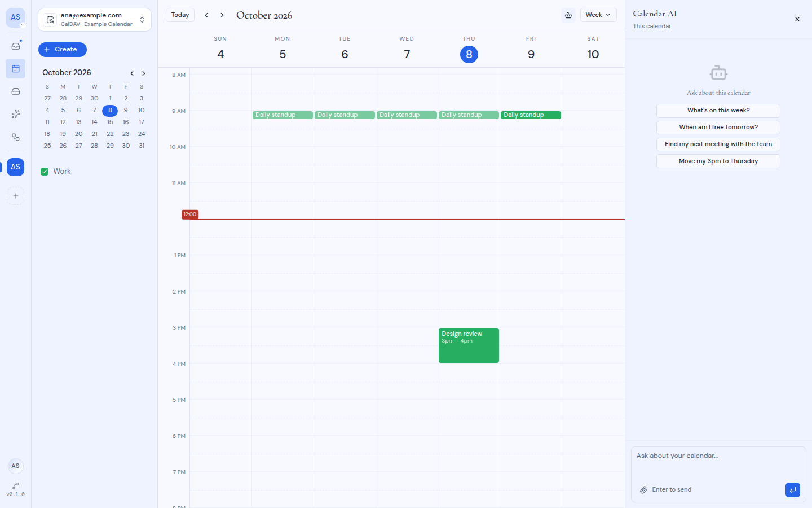The image size is (812, 508).
Task: Open the Inbox from the sidebar
Action: pyautogui.click(x=16, y=46)
